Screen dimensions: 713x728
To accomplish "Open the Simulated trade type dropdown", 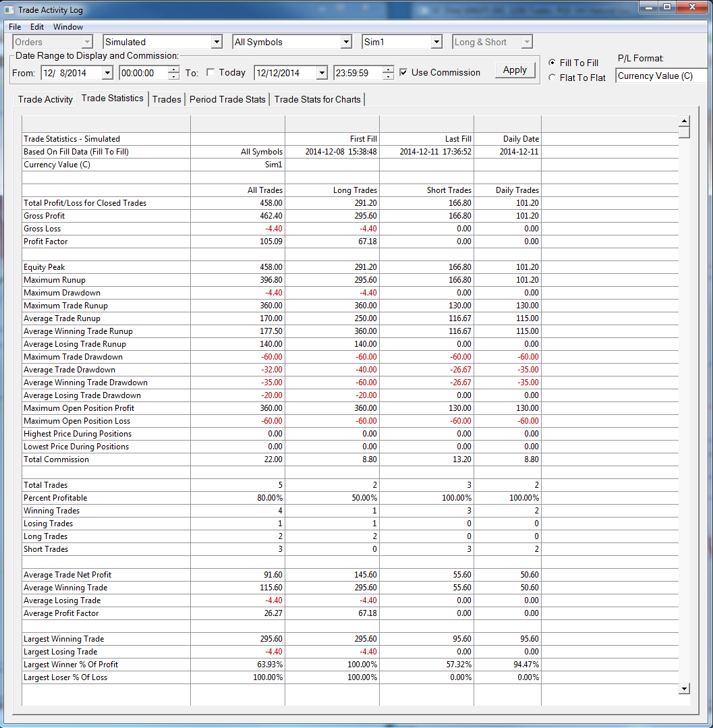I will tap(217, 43).
